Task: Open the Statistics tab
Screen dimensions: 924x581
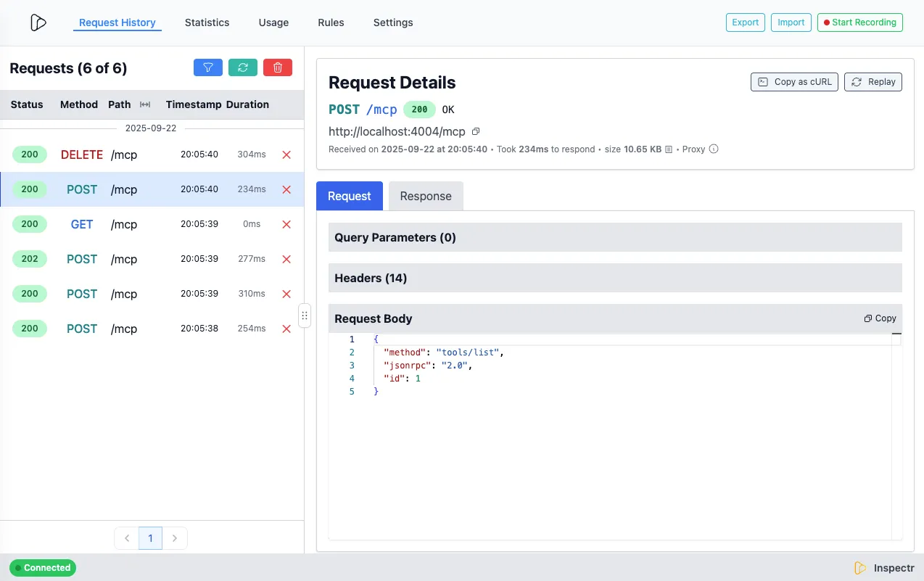Action: point(207,22)
